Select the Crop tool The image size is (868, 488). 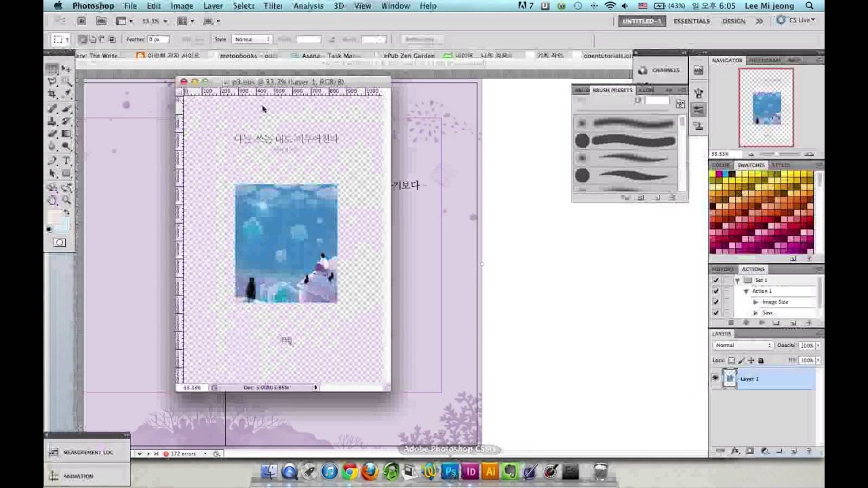(52, 94)
